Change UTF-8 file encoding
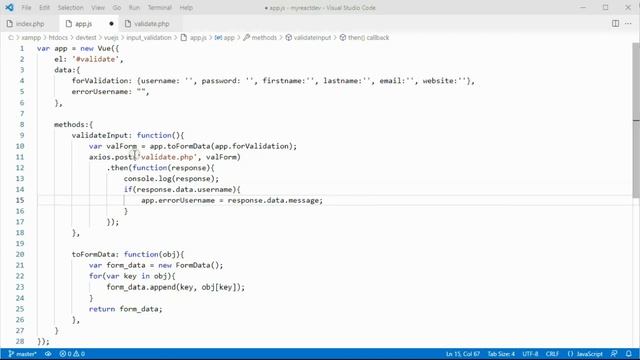This screenshot has height=360, width=640. tap(530, 354)
